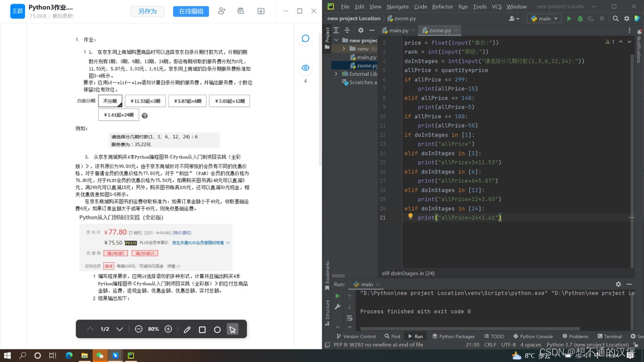Open the main run configuration dropdown
The width and height of the screenshot is (644, 362).
tap(544, 19)
